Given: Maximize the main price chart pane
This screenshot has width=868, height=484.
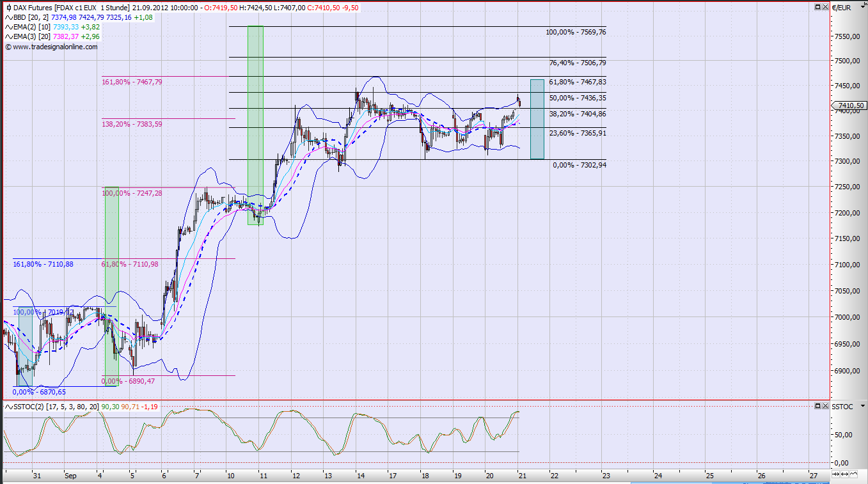Looking at the screenshot, I should click(817, 7).
